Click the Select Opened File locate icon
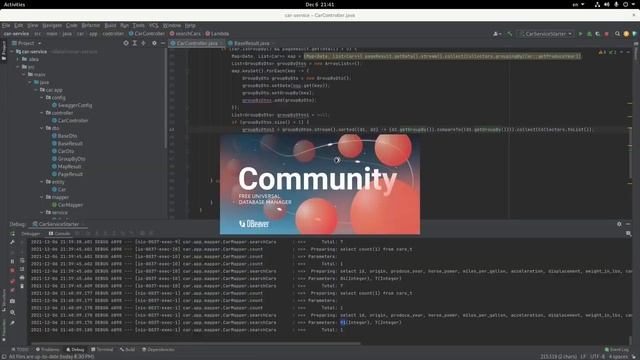 coord(126,43)
